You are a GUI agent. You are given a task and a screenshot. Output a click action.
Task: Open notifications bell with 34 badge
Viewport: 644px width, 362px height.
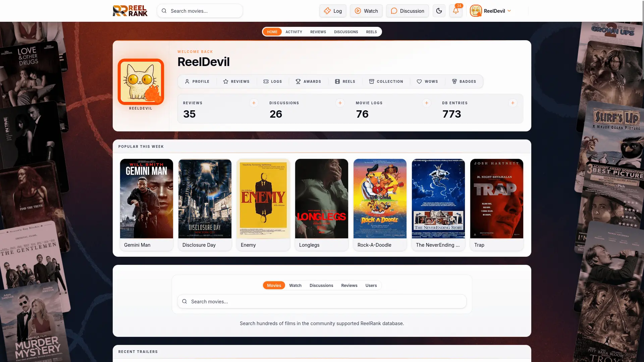point(456,11)
